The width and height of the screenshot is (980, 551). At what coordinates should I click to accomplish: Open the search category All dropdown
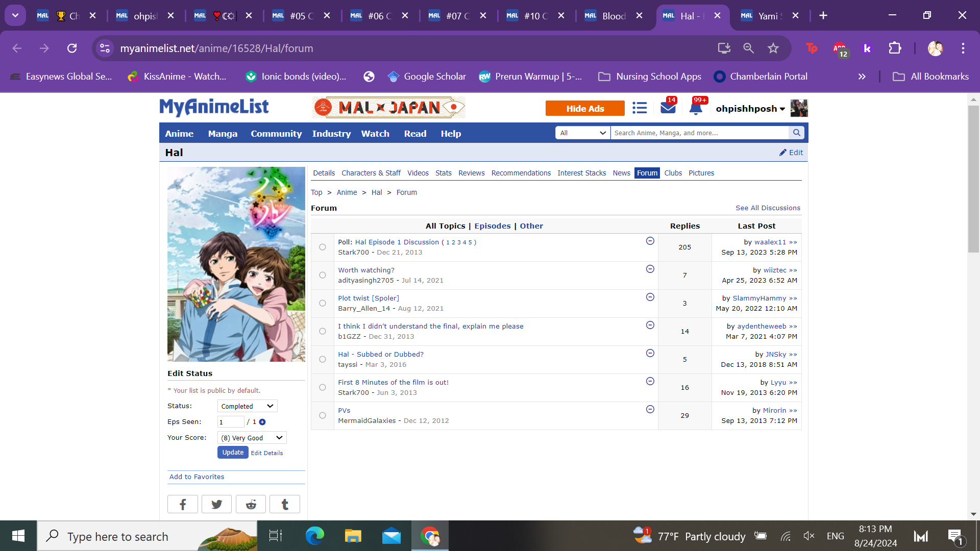[582, 133]
